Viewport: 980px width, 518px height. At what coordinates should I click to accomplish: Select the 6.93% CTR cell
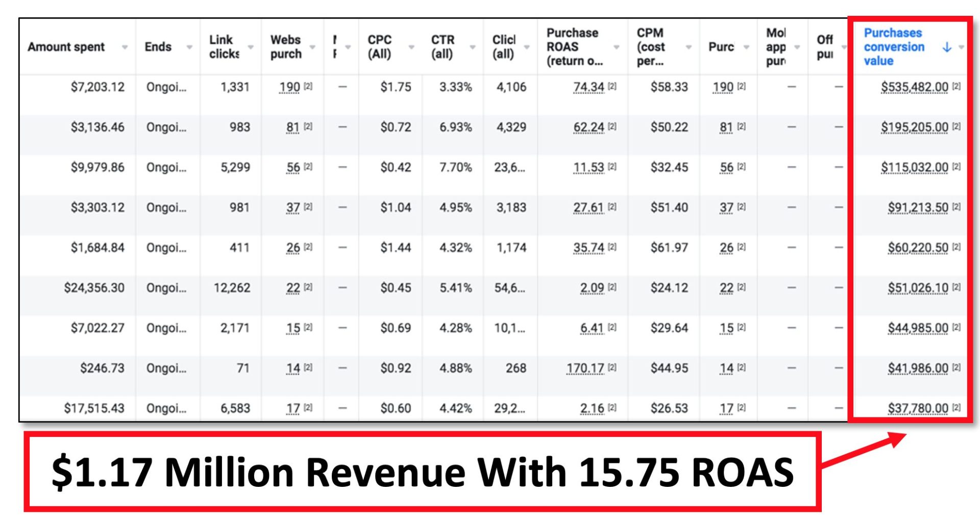click(456, 127)
